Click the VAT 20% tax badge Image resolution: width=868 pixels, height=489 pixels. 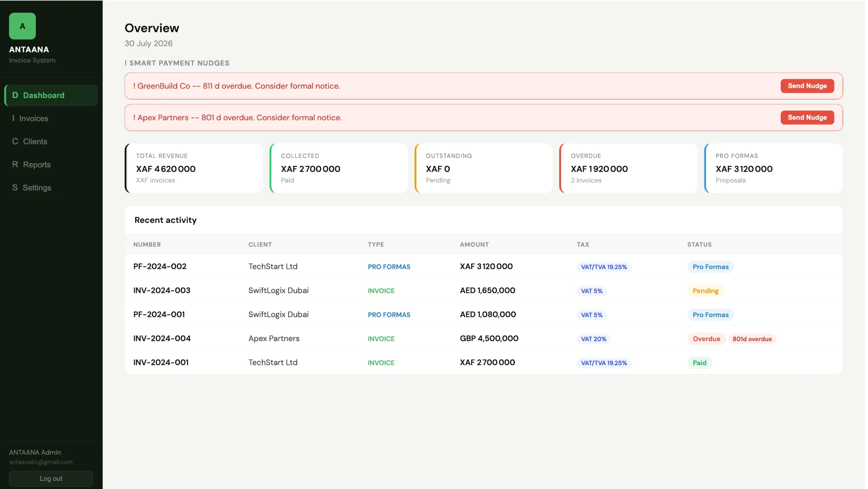click(x=594, y=339)
